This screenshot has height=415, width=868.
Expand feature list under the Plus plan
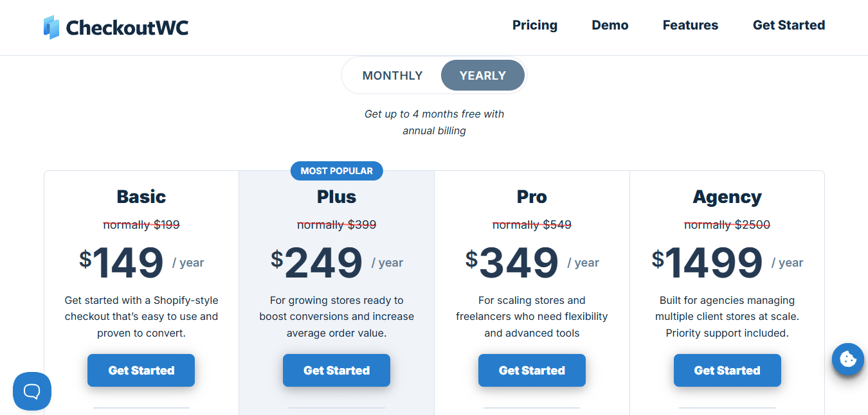tap(336, 409)
